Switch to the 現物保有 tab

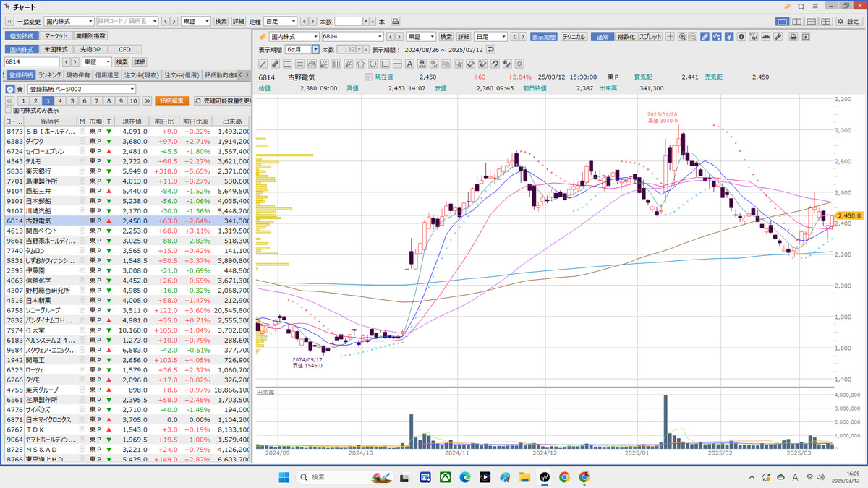78,75
